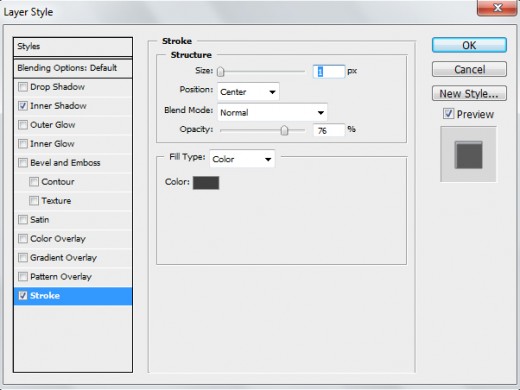This screenshot has height=390, width=520.
Task: Enable the Outer Glow checkbox
Action: pyautogui.click(x=23, y=125)
